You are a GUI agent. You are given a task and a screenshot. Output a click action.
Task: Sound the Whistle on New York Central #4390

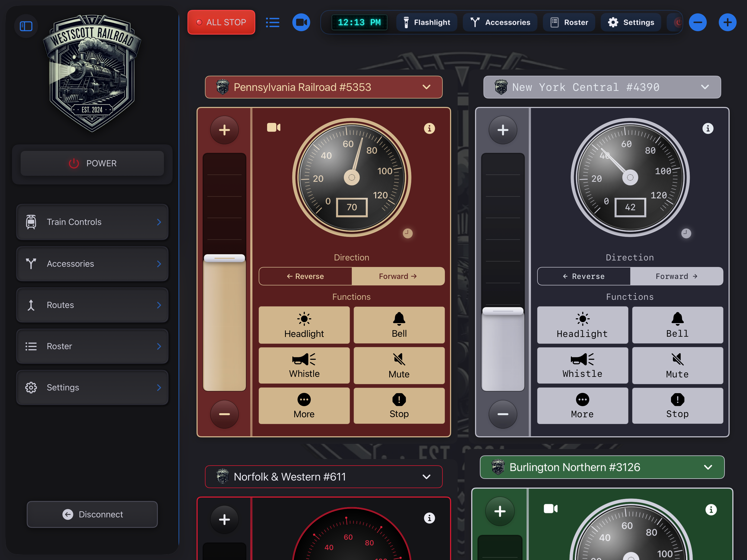click(x=583, y=365)
